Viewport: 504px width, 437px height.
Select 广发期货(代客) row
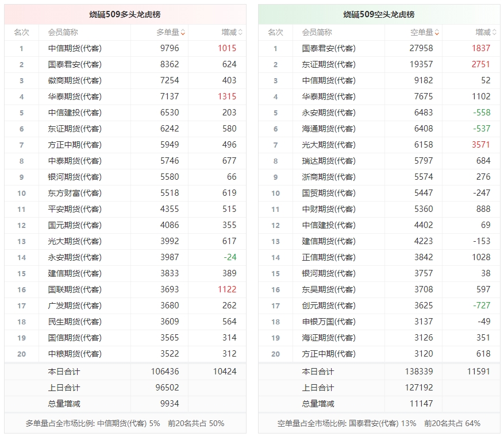point(125,305)
